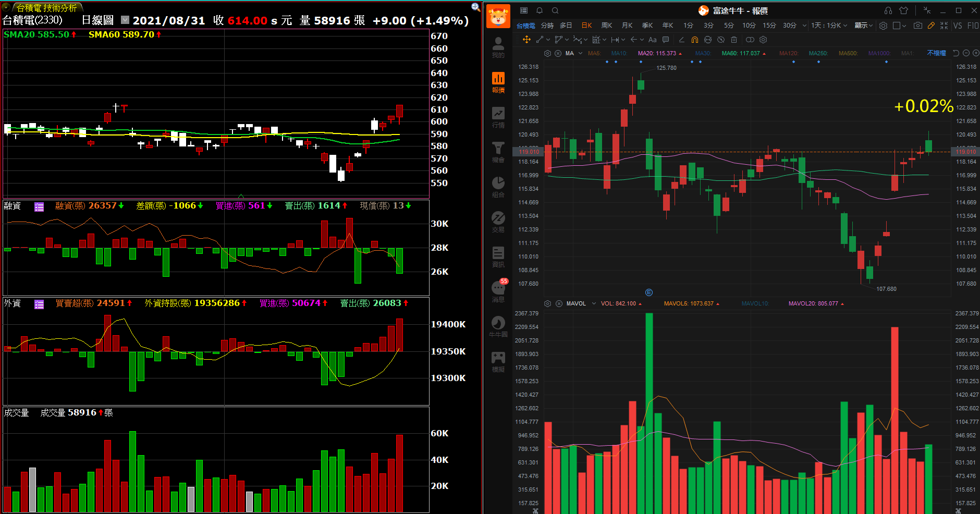Toggle the MAVOL10 line visibility
Image resolution: width=980 pixels, height=514 pixels.
click(x=755, y=303)
